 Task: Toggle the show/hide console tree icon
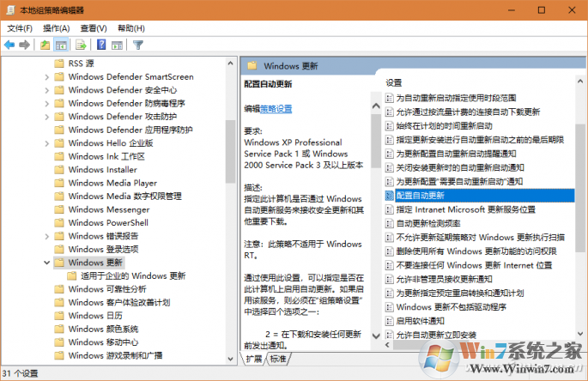point(61,45)
